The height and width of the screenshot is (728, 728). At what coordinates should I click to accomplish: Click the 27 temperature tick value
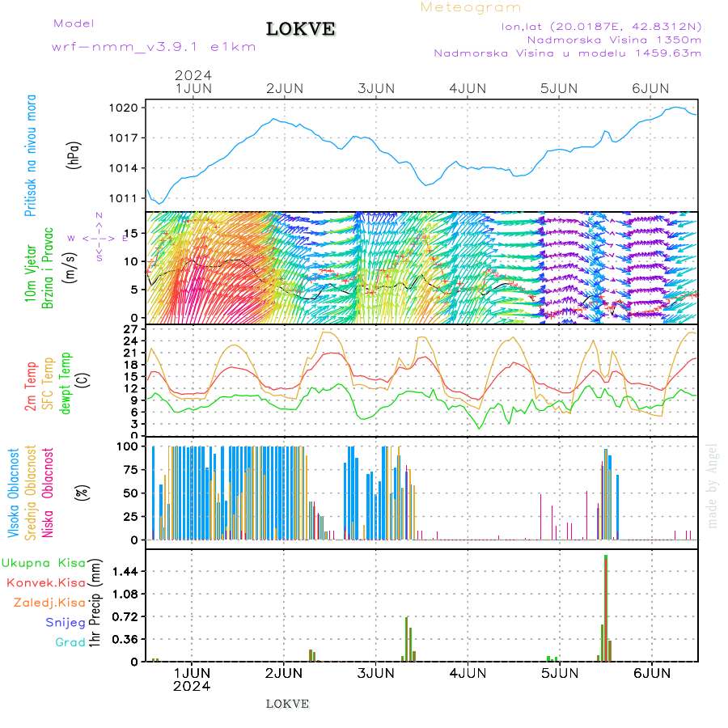pos(131,329)
